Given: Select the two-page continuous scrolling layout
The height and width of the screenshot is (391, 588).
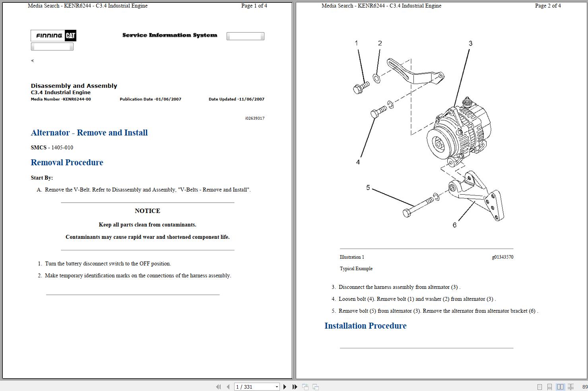Looking at the screenshot, I should (570, 386).
